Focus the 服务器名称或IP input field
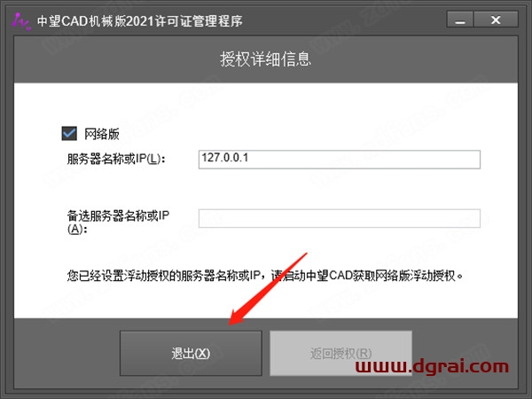This screenshot has width=532, height=399. 340,159
